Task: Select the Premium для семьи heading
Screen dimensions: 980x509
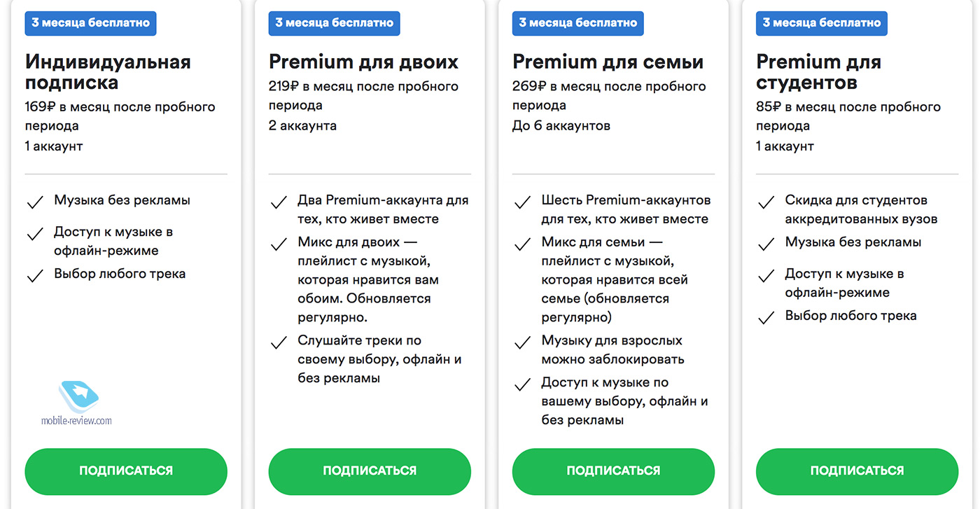Action: coord(608,62)
